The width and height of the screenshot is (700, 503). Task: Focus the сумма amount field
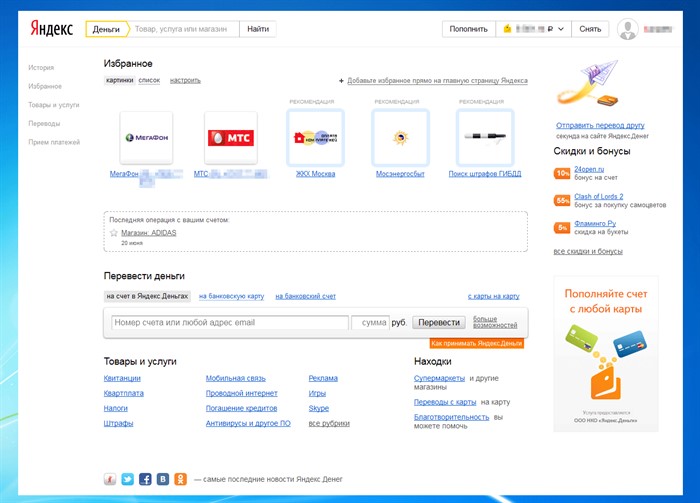[x=370, y=322]
